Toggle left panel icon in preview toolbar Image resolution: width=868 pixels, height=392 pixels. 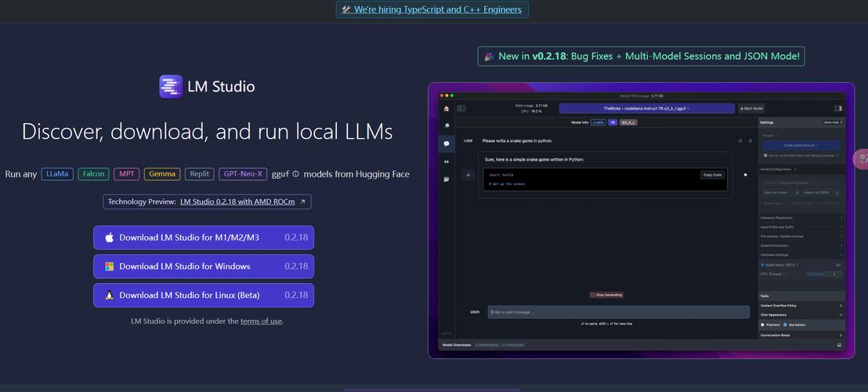tap(461, 108)
